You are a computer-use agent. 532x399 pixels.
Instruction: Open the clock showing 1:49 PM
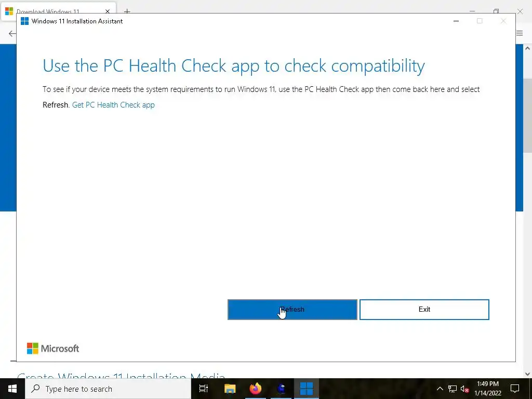488,389
